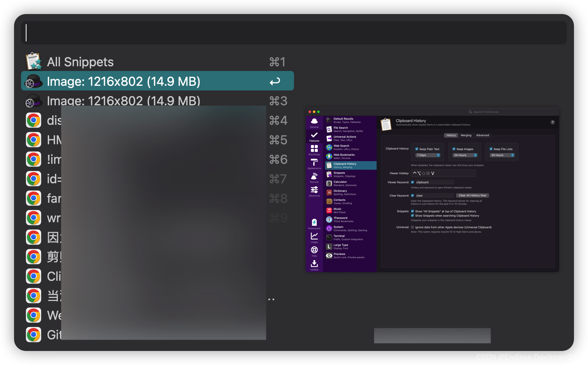Select Default Results in the features list
This screenshot has height=365, width=588.
351,120
